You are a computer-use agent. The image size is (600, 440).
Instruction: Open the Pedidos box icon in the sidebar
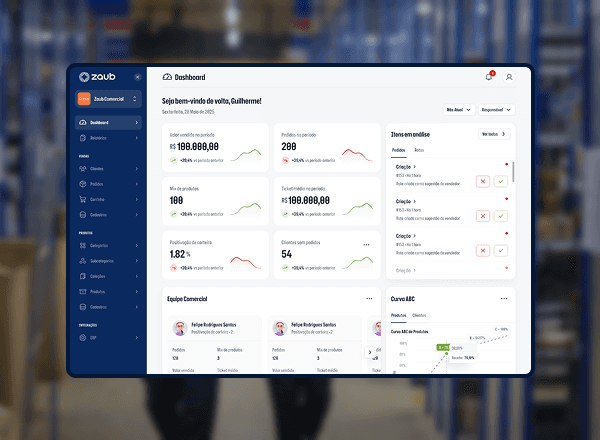83,184
